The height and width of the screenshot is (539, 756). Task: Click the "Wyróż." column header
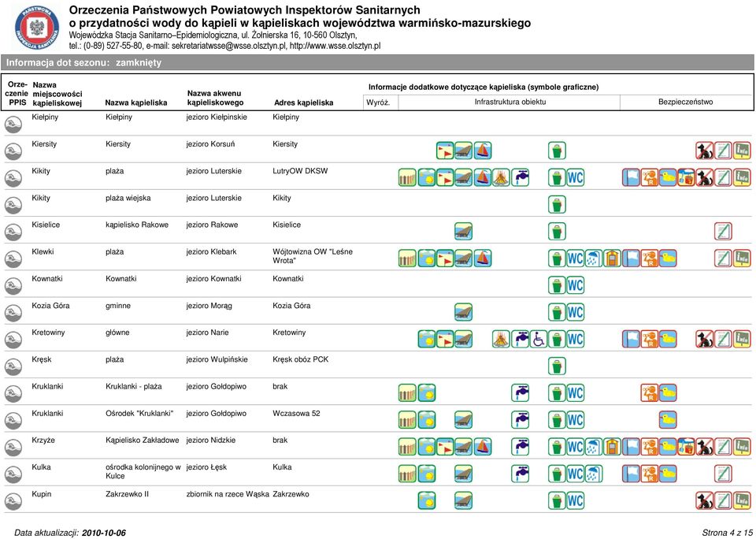coord(378,102)
